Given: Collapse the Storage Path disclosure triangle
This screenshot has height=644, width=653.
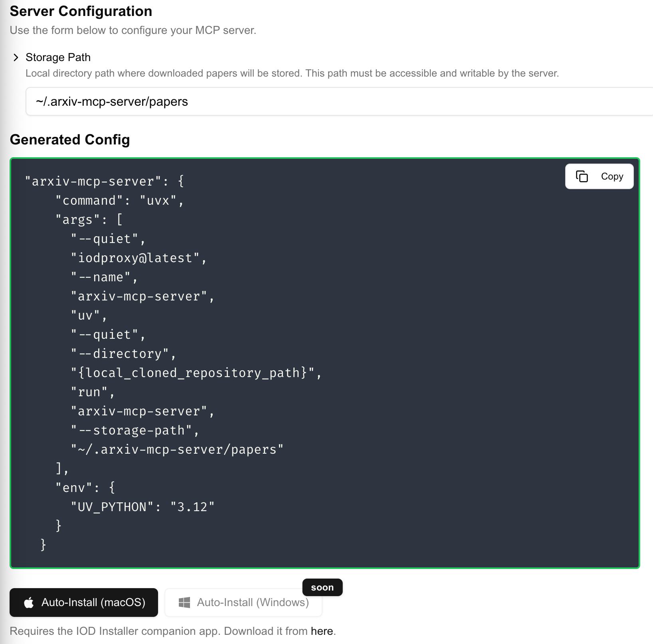Looking at the screenshot, I should pyautogui.click(x=16, y=57).
